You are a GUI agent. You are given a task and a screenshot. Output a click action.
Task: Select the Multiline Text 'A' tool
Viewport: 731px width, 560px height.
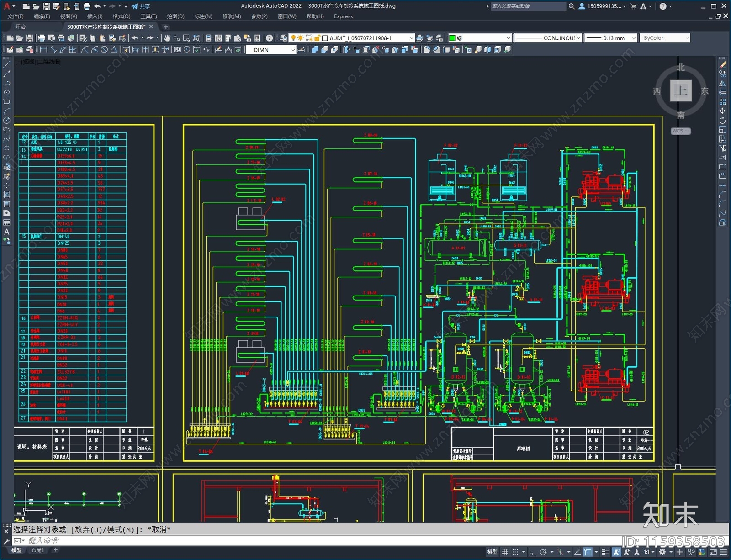pyautogui.click(x=6, y=232)
